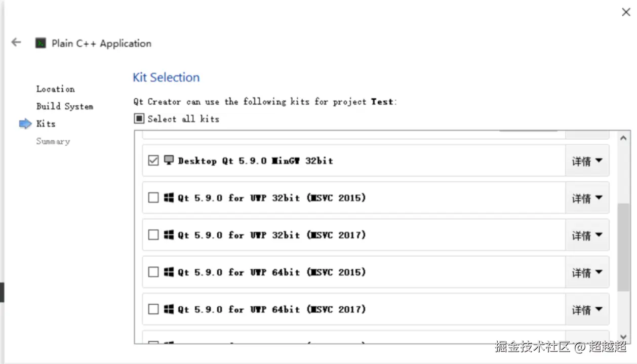Screen dimensions: 637x364
Task: Click Windows logo icon for UWP 32bit MSVC 2015
Action: pos(169,198)
